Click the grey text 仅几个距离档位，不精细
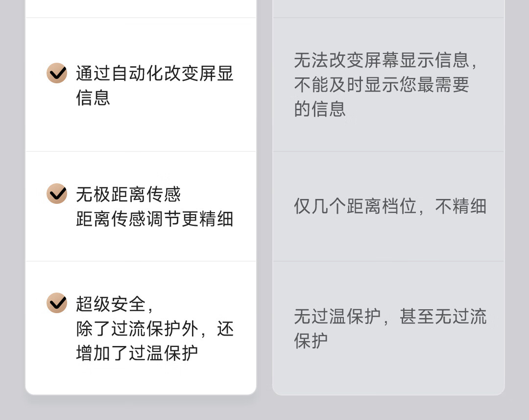529x420 pixels. (390, 206)
